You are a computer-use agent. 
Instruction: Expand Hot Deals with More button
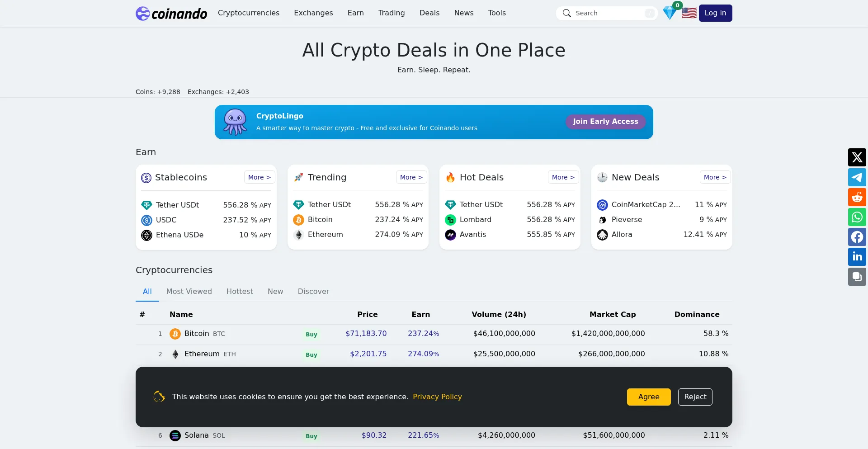563,177
